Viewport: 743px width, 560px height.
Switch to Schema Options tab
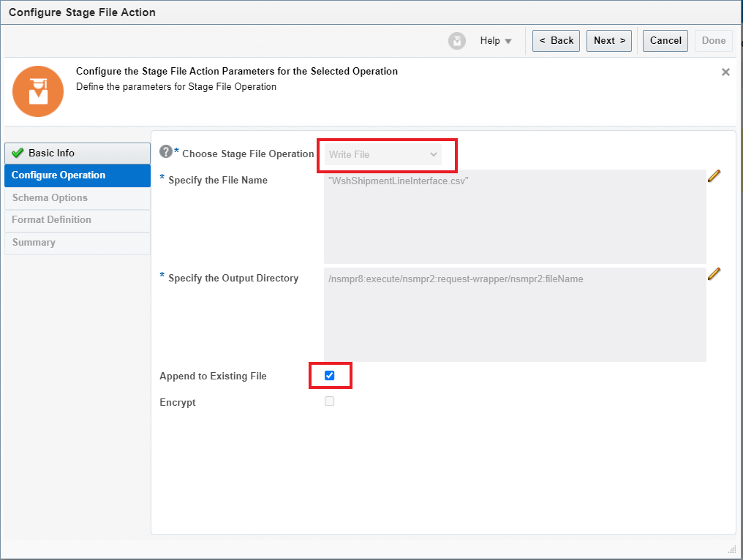coord(50,198)
